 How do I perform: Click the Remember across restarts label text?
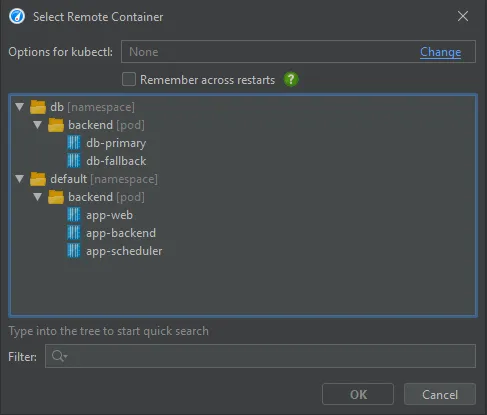click(x=208, y=80)
